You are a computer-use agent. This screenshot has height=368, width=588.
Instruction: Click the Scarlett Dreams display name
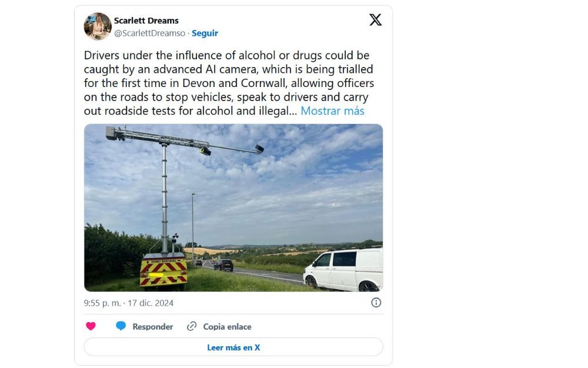146,21
